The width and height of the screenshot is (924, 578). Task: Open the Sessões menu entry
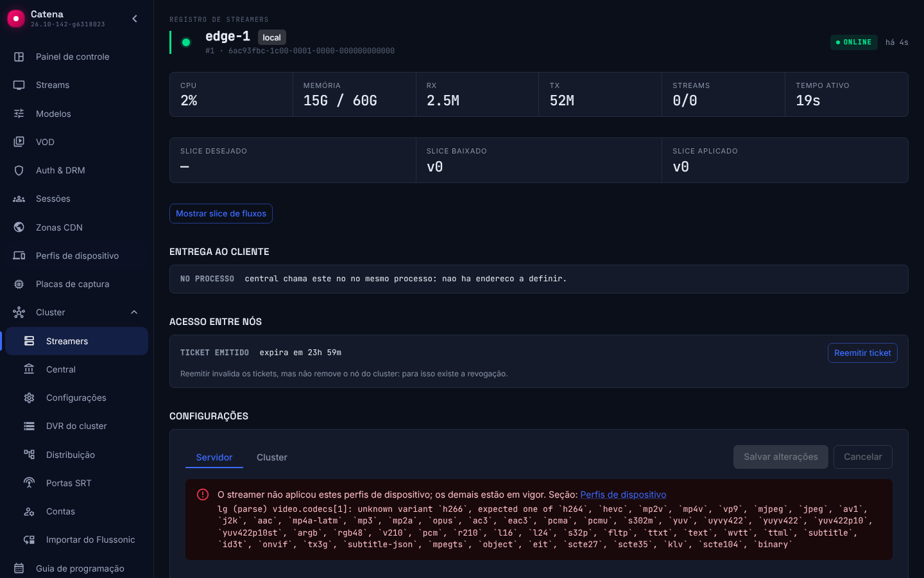click(x=77, y=198)
